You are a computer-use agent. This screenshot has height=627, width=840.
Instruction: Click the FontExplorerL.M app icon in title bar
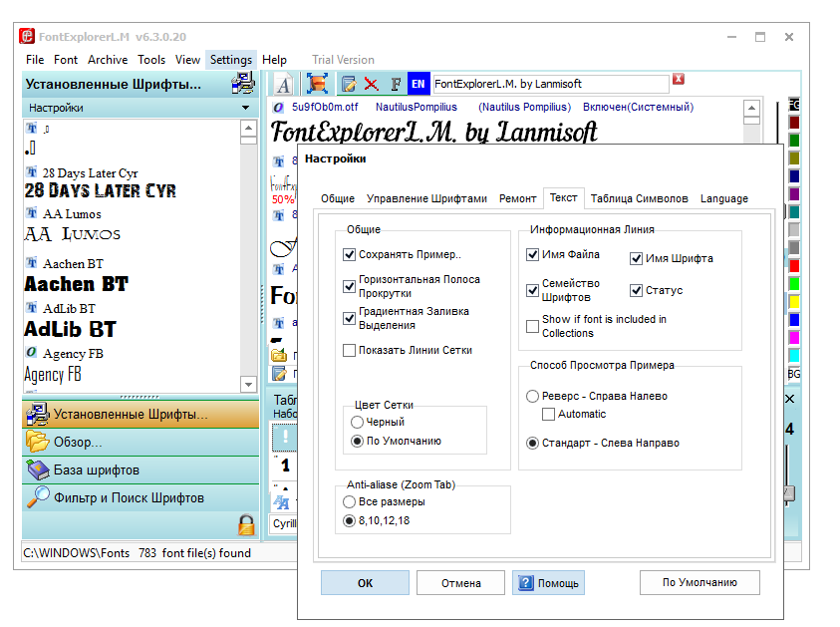[27, 37]
